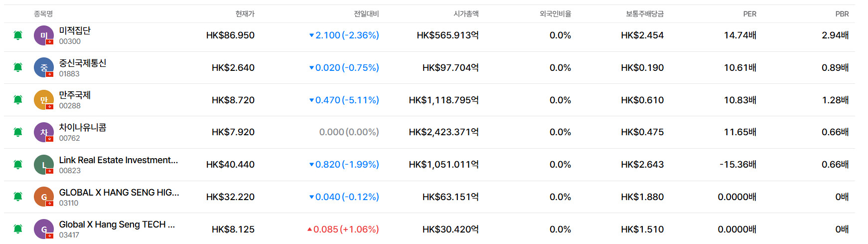Click market cap HK$2,423.371억
The height and width of the screenshot is (244, 868).
pos(443,132)
